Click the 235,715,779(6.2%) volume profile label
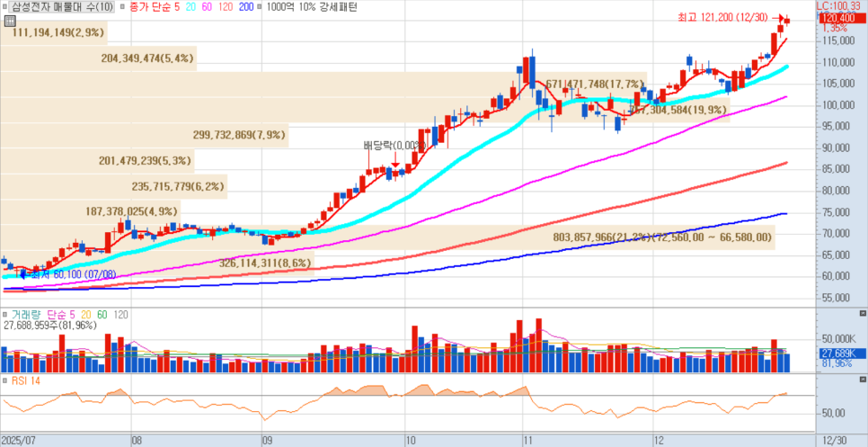Screen dimensions: 868x447 (x=179, y=187)
